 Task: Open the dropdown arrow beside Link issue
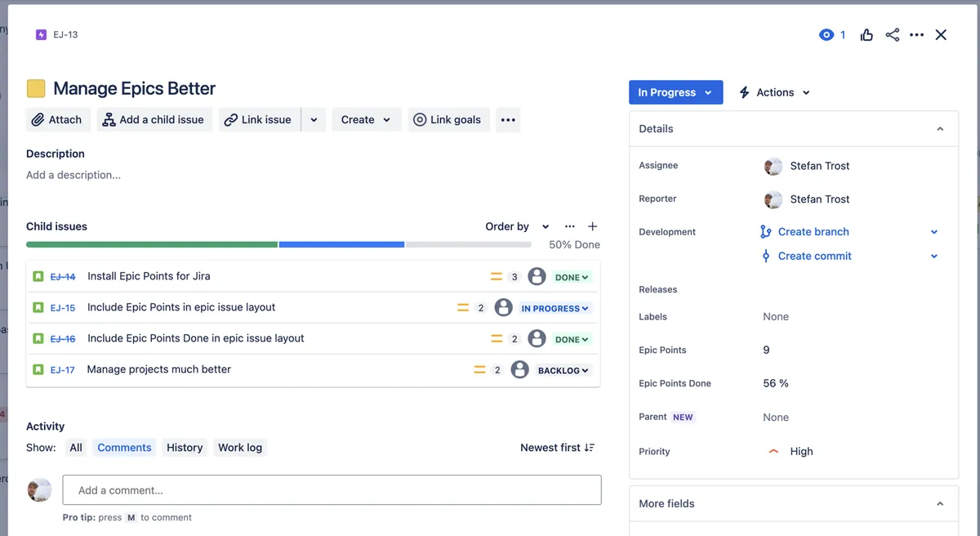click(x=314, y=119)
